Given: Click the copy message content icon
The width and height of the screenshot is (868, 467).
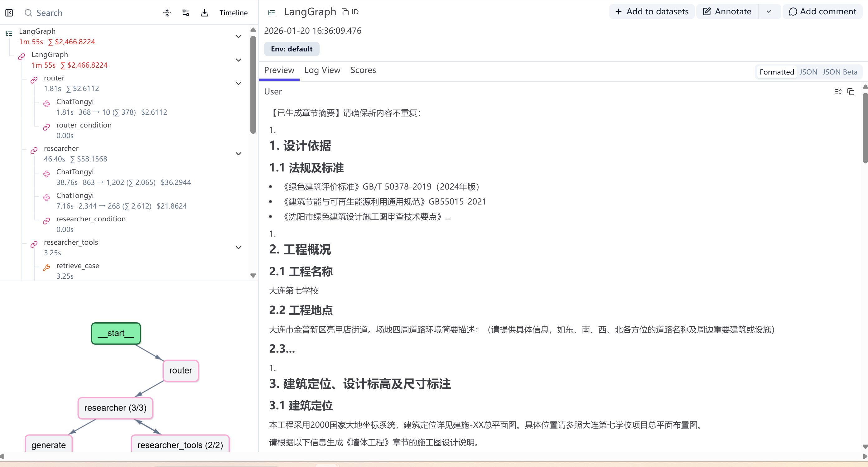Looking at the screenshot, I should [851, 92].
